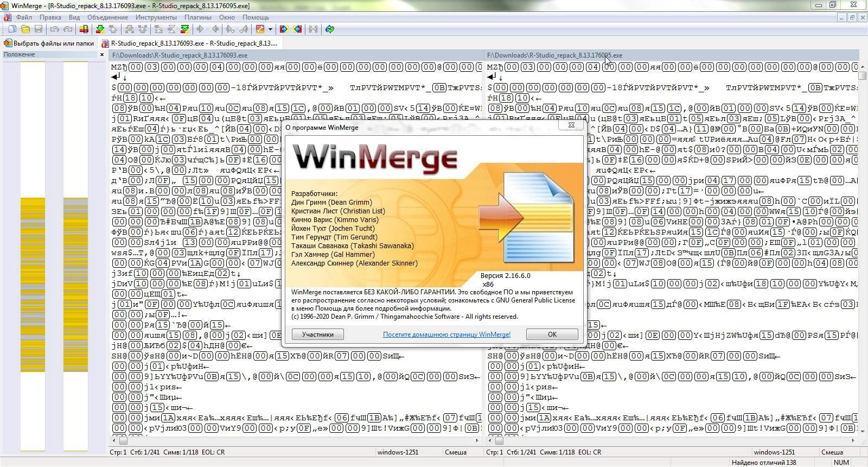
Task: Click the vertical scrollbar down arrow
Action: 863,431
